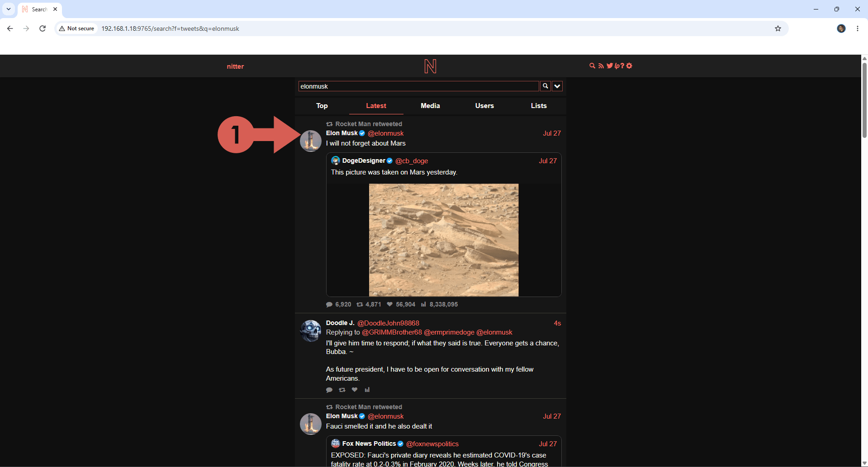Click reply icon showing 6,920
Viewport: 868px width, 467px height.
pyautogui.click(x=329, y=305)
